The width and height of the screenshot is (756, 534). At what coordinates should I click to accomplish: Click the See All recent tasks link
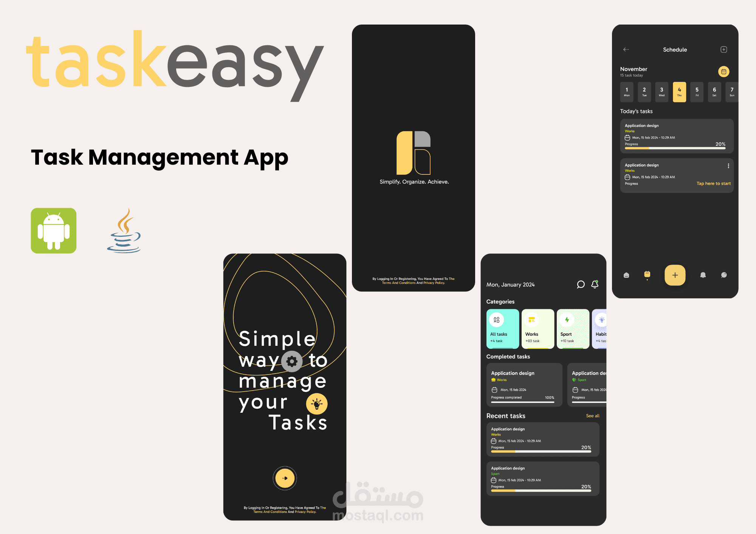point(595,416)
